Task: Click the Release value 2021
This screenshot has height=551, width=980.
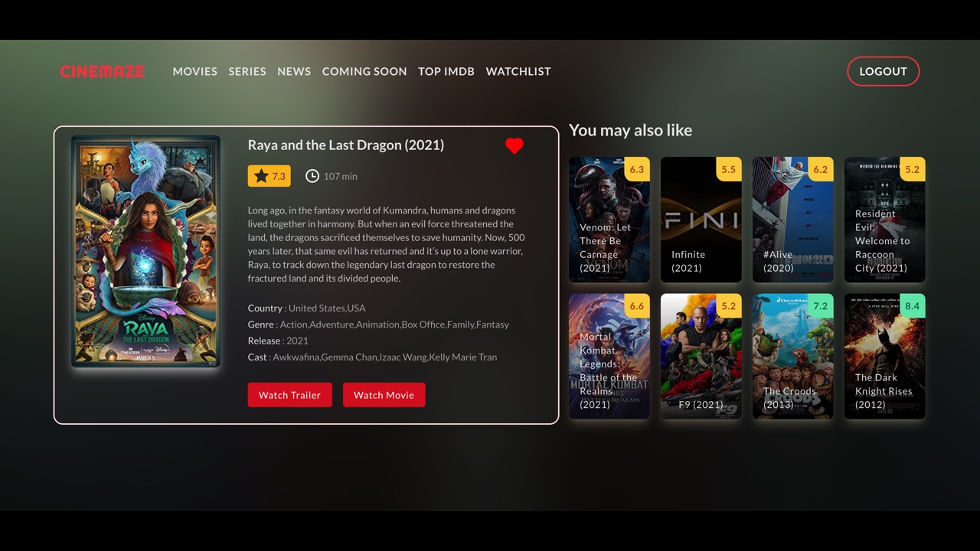Action: [298, 341]
